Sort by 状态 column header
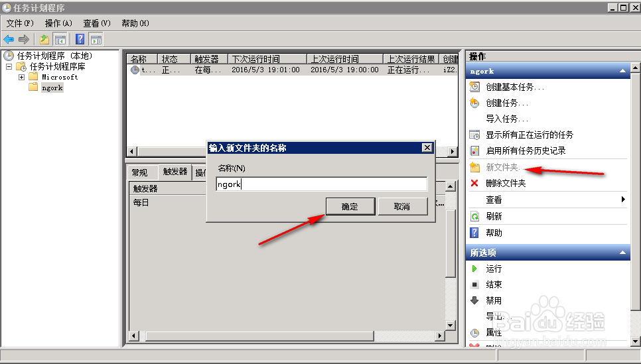 pos(174,59)
